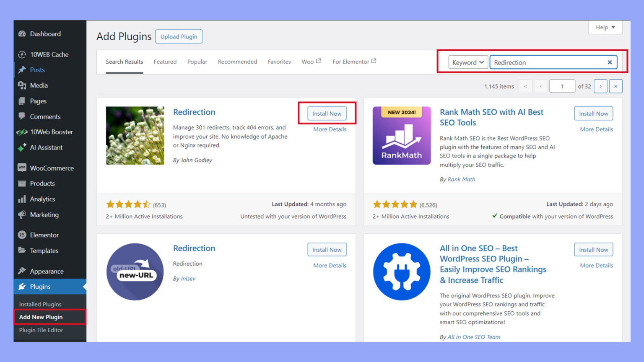Select the Templates folder icon
The image size is (644, 362).
click(23, 251)
